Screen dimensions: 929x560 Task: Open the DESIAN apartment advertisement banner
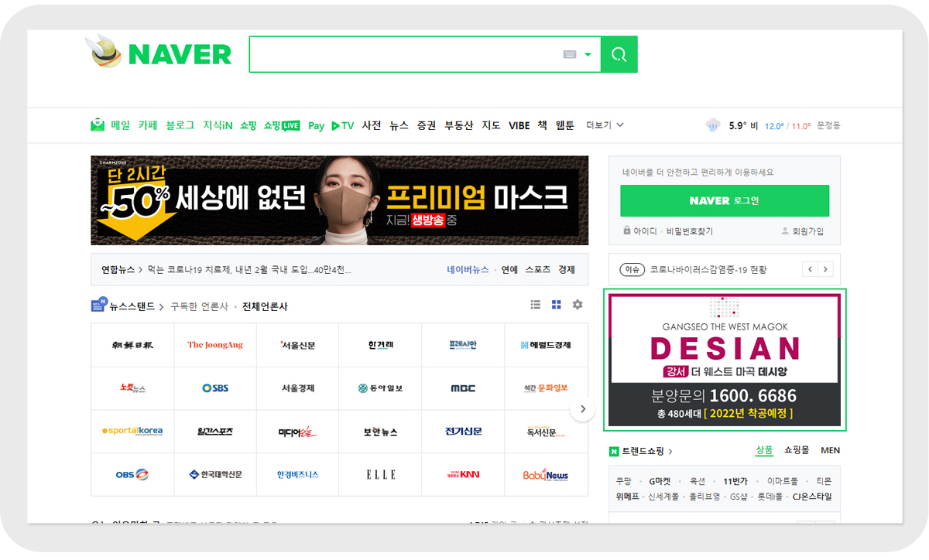725,360
